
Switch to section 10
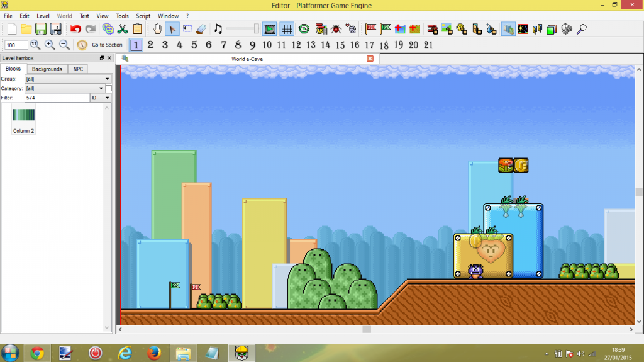click(x=267, y=45)
